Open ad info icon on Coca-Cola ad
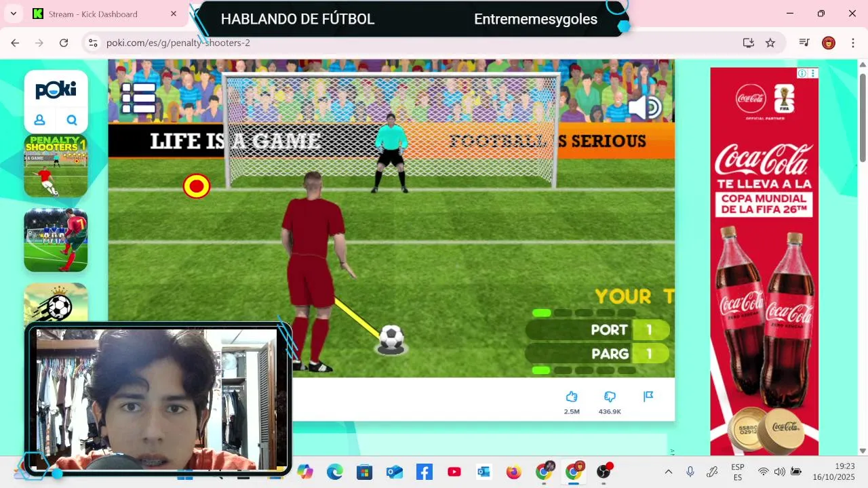The image size is (868, 488). coord(802,73)
